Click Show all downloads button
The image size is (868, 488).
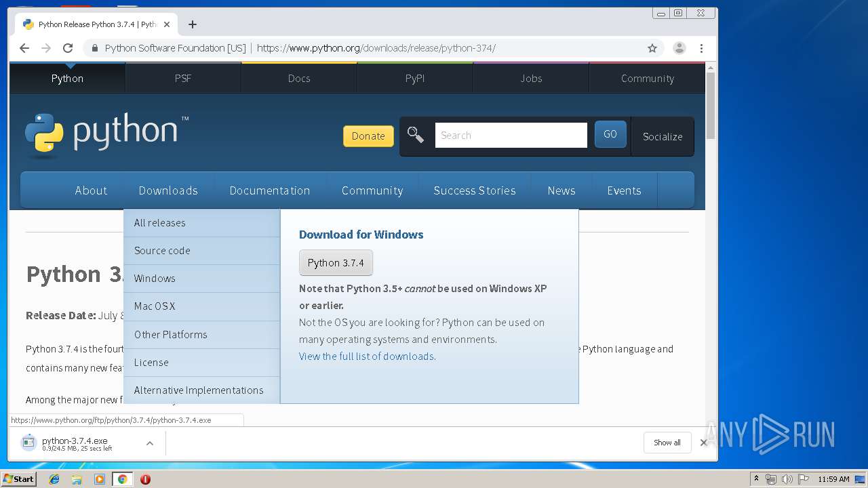pyautogui.click(x=667, y=443)
